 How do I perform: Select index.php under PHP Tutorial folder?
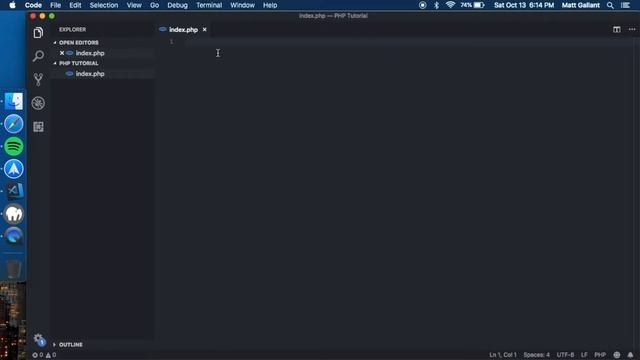(90, 74)
